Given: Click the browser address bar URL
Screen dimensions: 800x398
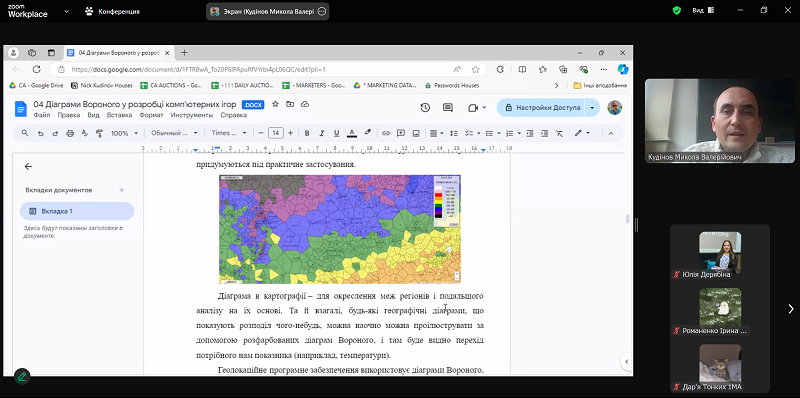Looking at the screenshot, I should click(198, 69).
